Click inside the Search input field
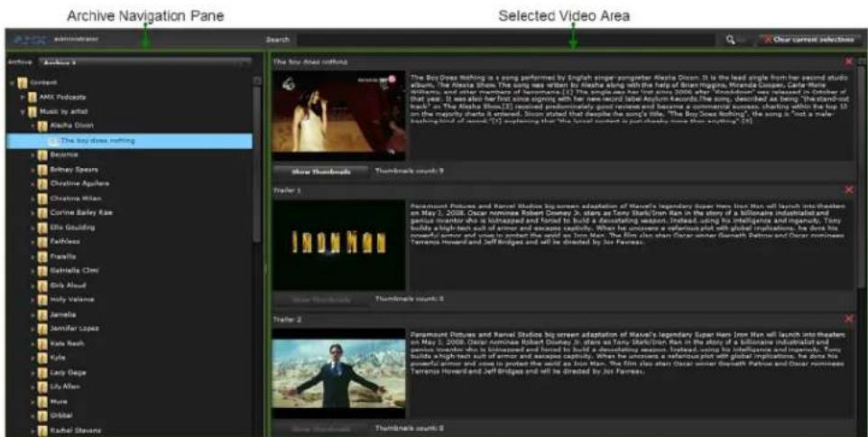Image resolution: width=868 pixels, height=437 pixels. coord(506,40)
